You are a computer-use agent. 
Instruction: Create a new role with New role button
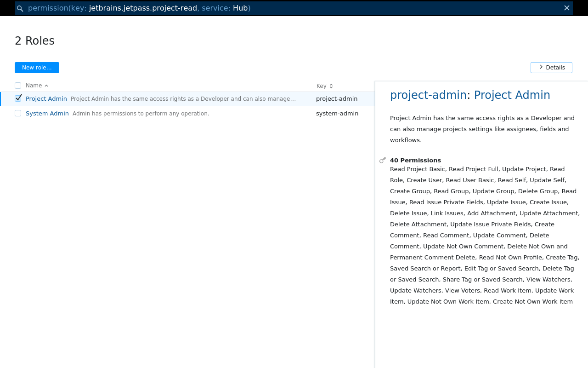pos(37,67)
